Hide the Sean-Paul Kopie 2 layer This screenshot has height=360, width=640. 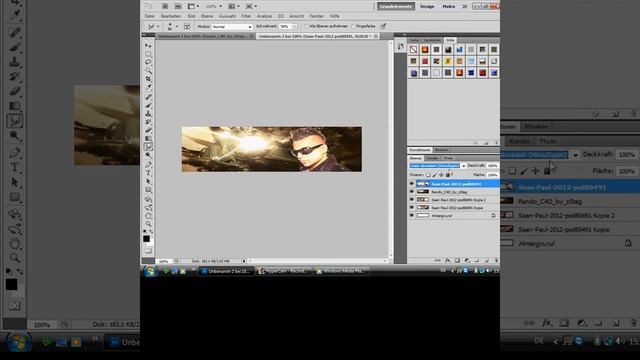pos(411,200)
